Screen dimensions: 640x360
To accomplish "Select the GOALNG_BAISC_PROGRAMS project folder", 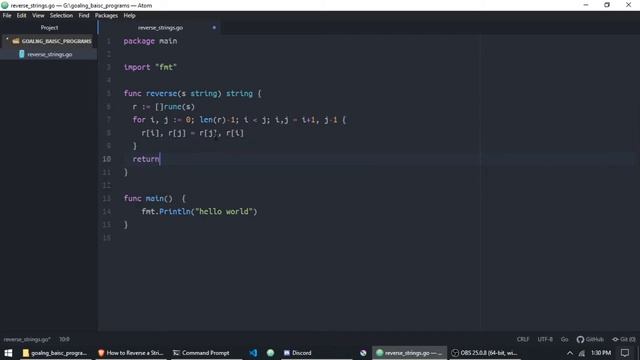I will tap(56, 41).
